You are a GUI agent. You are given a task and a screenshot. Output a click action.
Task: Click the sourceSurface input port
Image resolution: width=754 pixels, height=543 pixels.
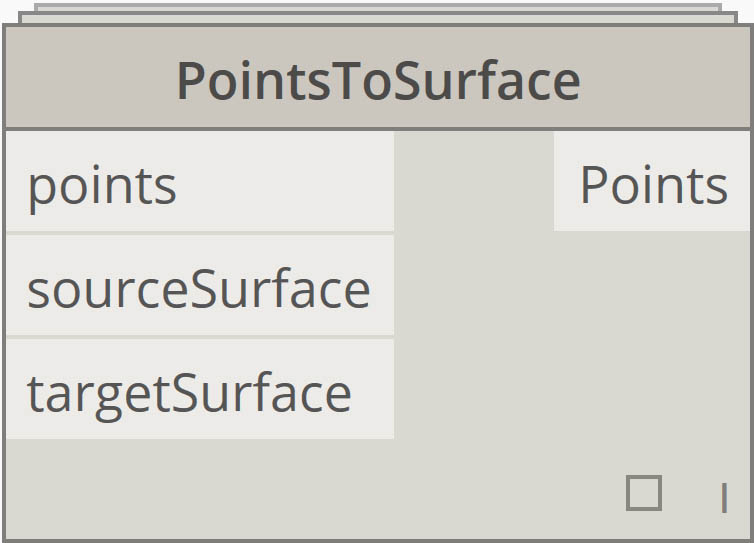pyautogui.click(x=200, y=288)
